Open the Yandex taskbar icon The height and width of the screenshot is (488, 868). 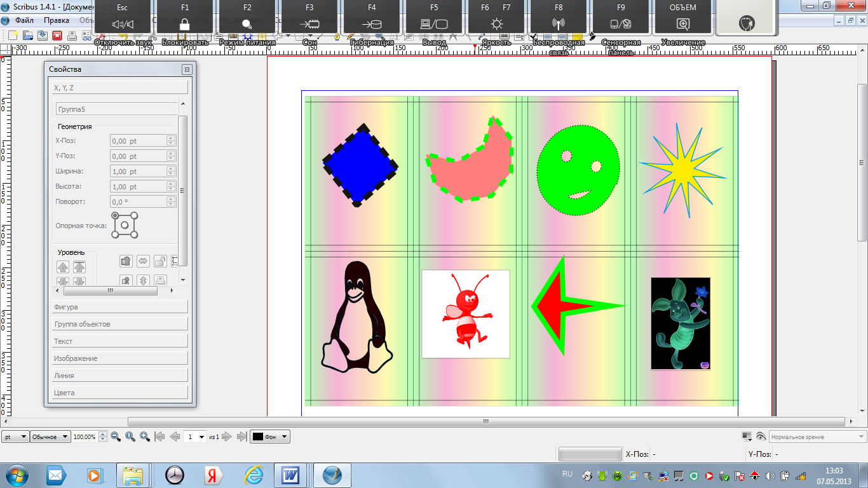pos(213,475)
